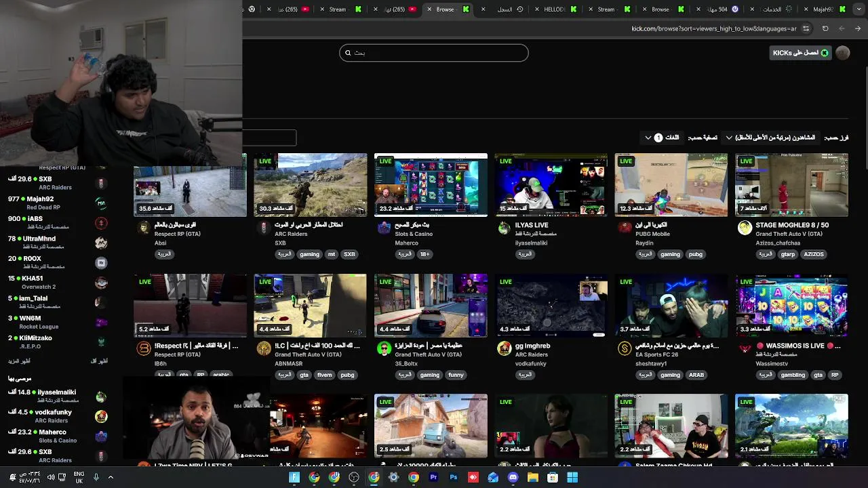The width and height of the screenshot is (868, 488).
Task: Open Windows Settings gear from taskbar
Action: pos(393,477)
